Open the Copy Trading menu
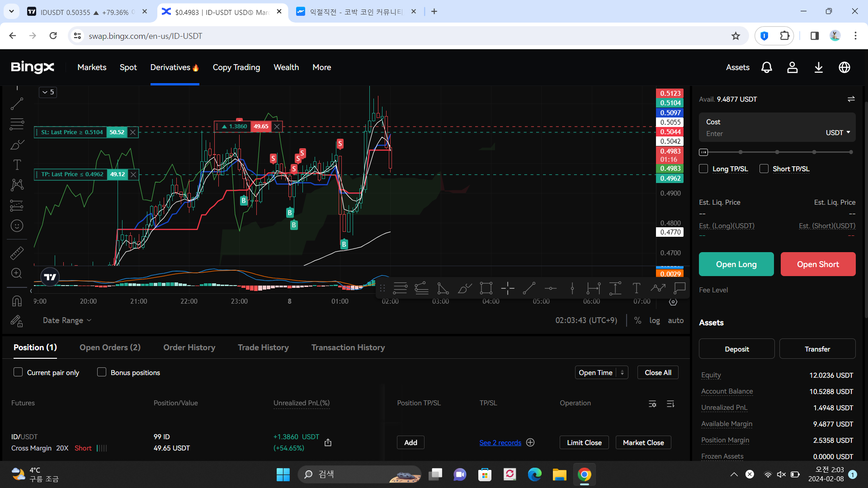868x488 pixels. (x=236, y=67)
